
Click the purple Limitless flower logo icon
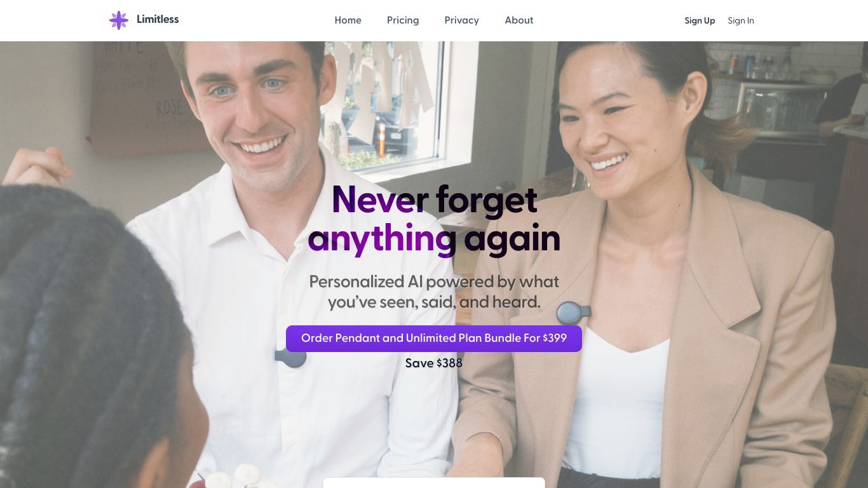pyautogui.click(x=119, y=20)
